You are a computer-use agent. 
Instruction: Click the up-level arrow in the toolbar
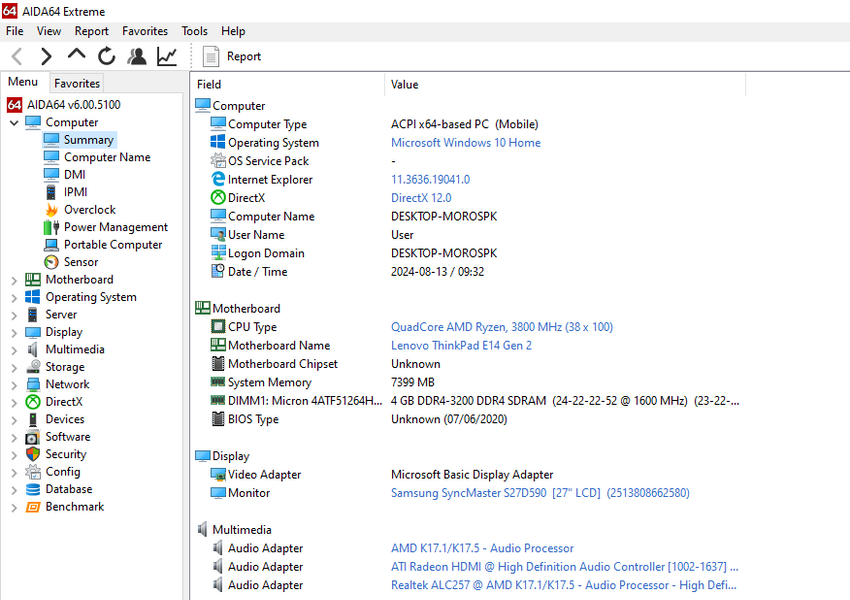[x=76, y=54]
